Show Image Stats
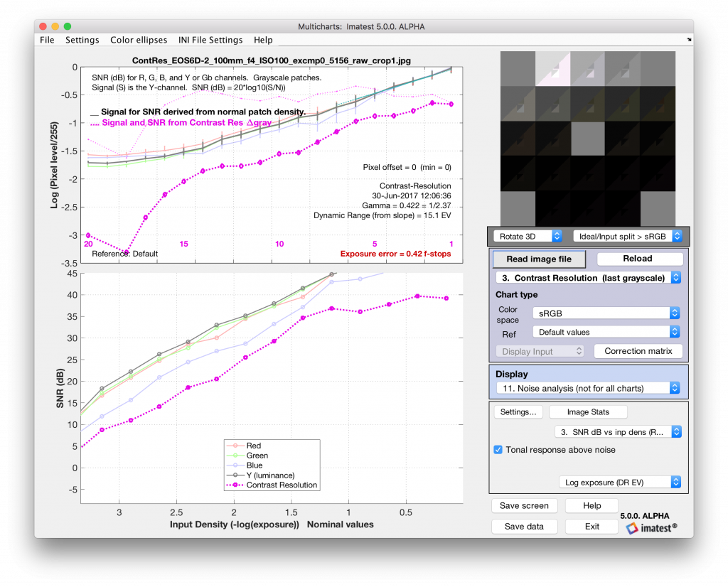Viewport: 728px width, 587px height. [x=588, y=412]
